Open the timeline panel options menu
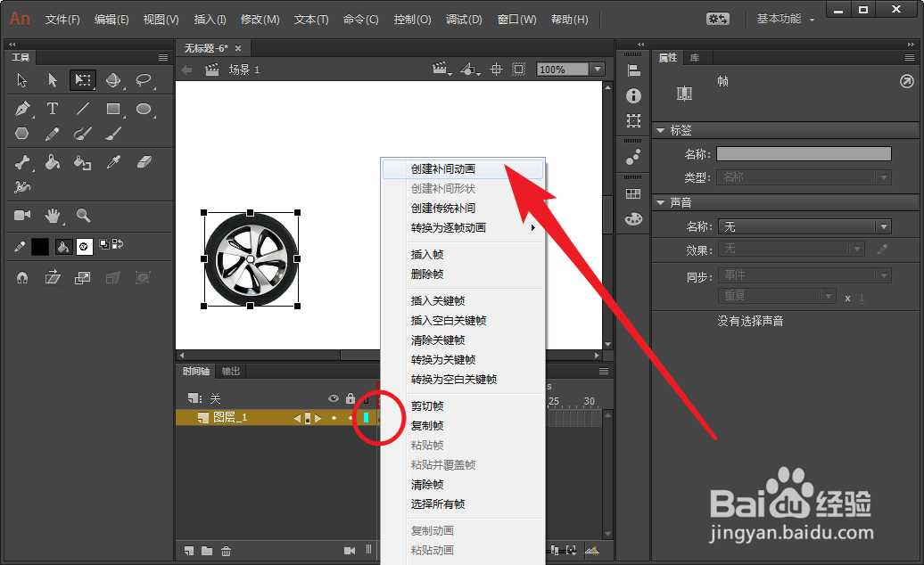The image size is (924, 565). pyautogui.click(x=604, y=371)
